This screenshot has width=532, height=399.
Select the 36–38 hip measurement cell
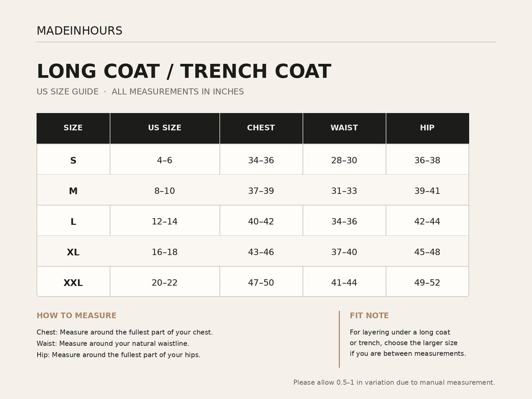point(427,160)
